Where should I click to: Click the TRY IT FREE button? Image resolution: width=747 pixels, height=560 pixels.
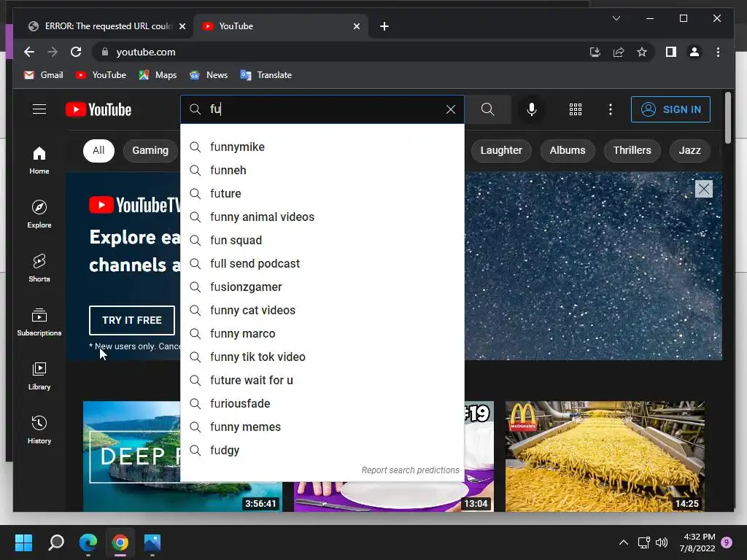[x=132, y=320]
